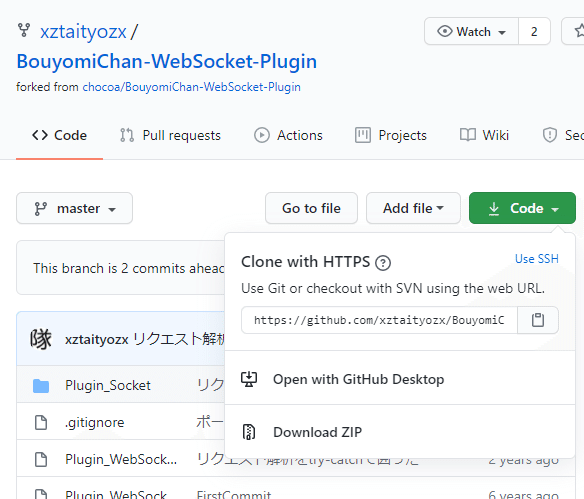Open the Plugin_Socket folder
Viewport: 584px width, 499px height.
click(x=108, y=385)
